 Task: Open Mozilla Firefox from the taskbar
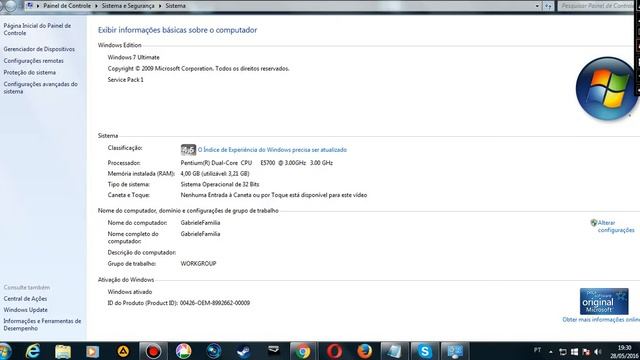point(364,351)
